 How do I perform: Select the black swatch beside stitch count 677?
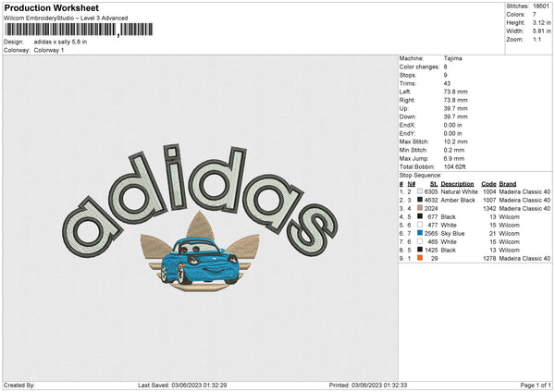[x=420, y=216]
